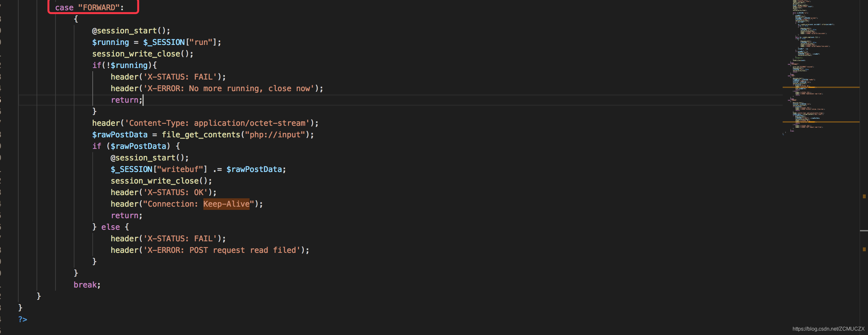Click the closing '?>' PHP tag

tap(22, 319)
